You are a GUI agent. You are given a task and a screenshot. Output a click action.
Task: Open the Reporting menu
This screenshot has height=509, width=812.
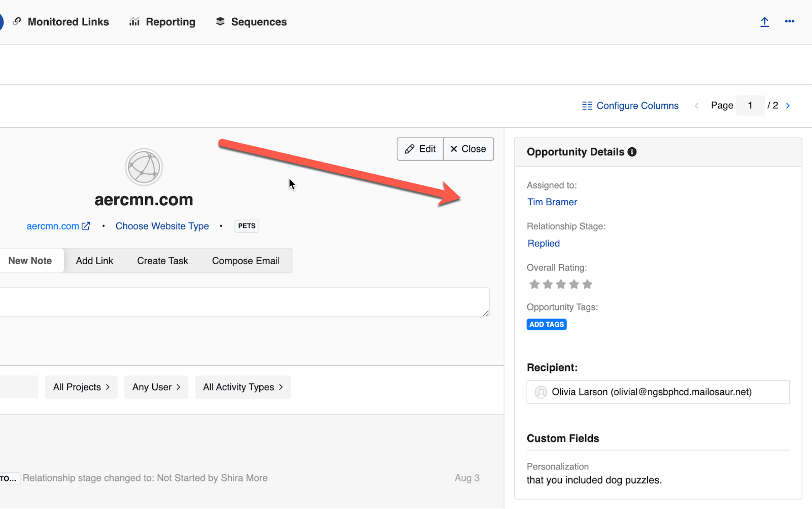click(x=162, y=22)
